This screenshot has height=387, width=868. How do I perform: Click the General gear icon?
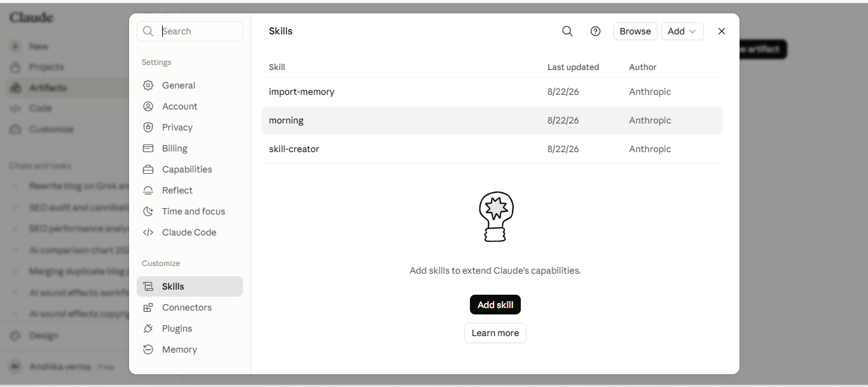point(148,85)
